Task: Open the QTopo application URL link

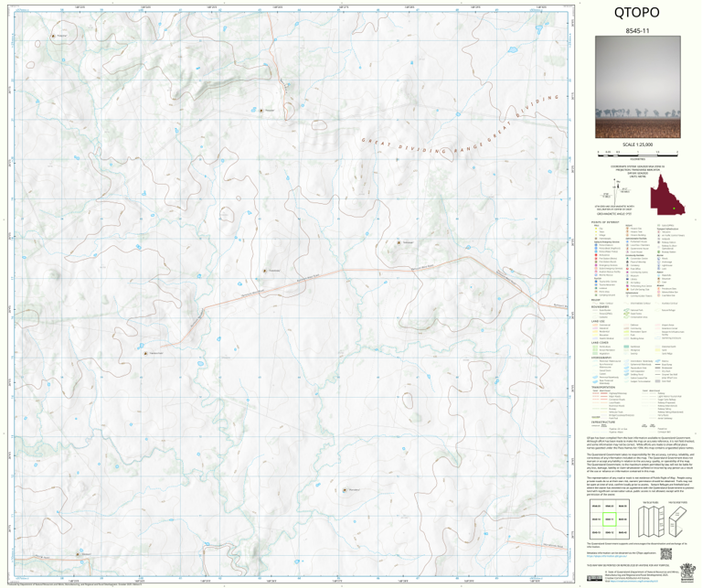Action: point(607,556)
